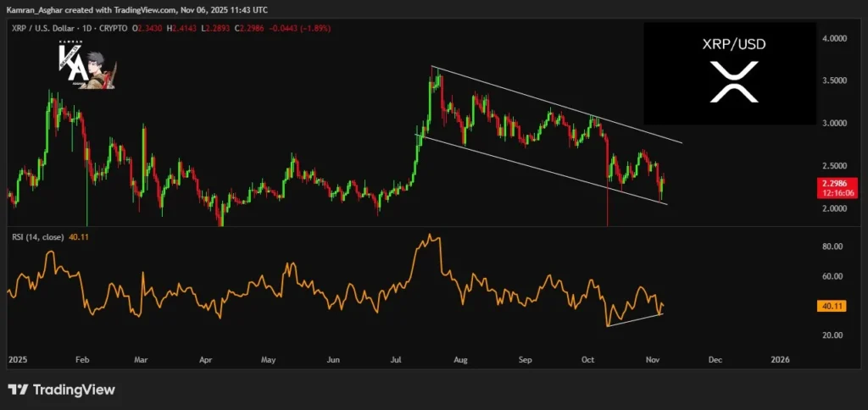Screen dimensions: 868x410
Task: Click the 2.0000 price axis label
Action: point(833,208)
